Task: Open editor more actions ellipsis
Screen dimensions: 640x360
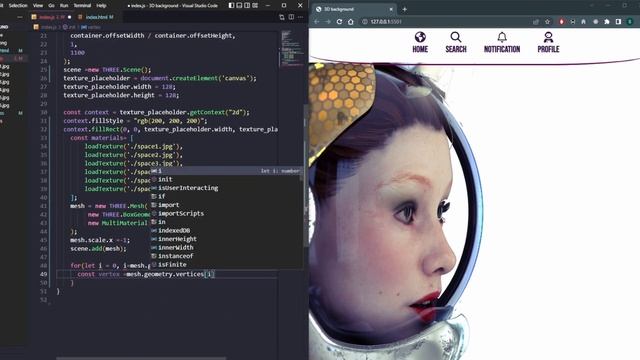Action: (300, 17)
